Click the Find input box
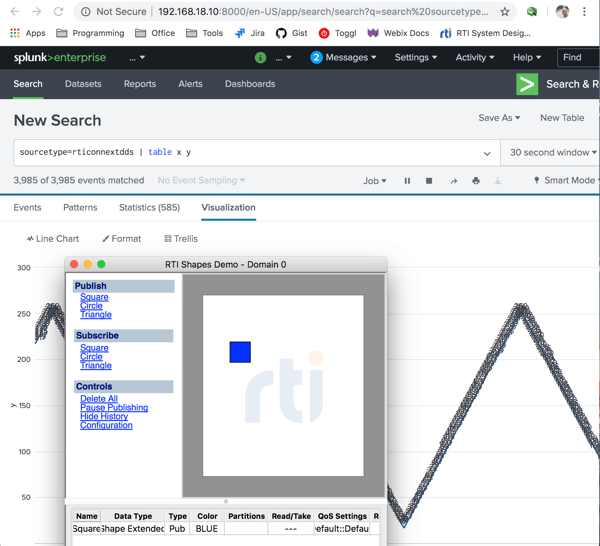The width and height of the screenshot is (600, 546). [578, 58]
